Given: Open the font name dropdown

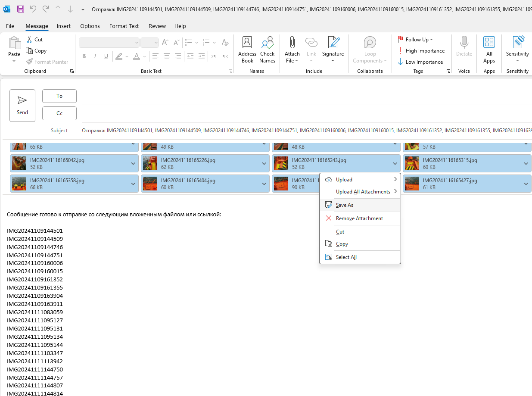Looking at the screenshot, I should click(x=137, y=43).
